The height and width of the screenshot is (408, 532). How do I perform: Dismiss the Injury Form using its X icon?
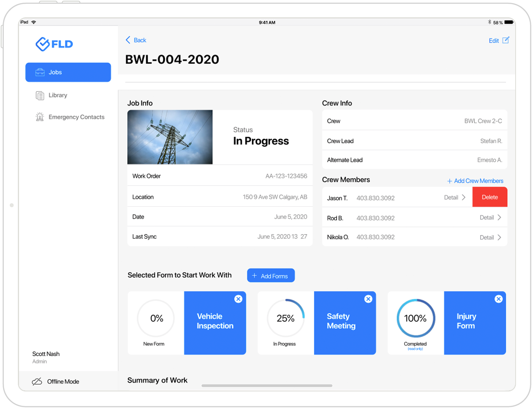[498, 299]
